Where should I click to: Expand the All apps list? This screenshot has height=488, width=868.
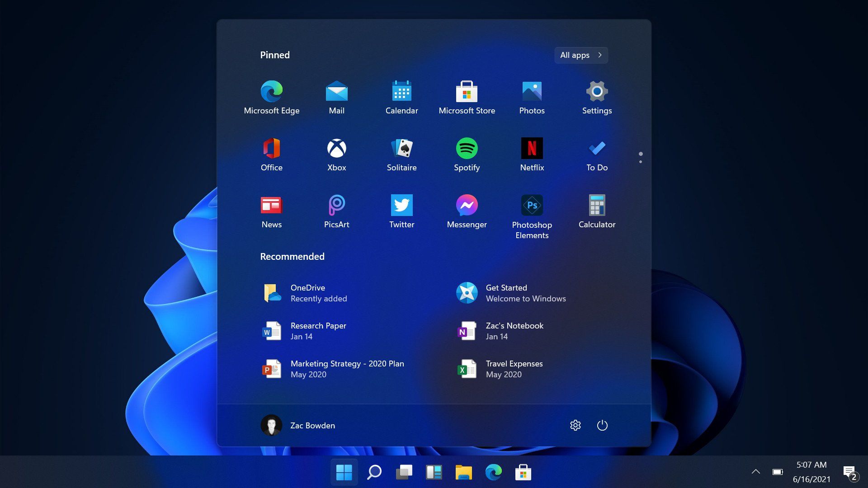click(581, 55)
